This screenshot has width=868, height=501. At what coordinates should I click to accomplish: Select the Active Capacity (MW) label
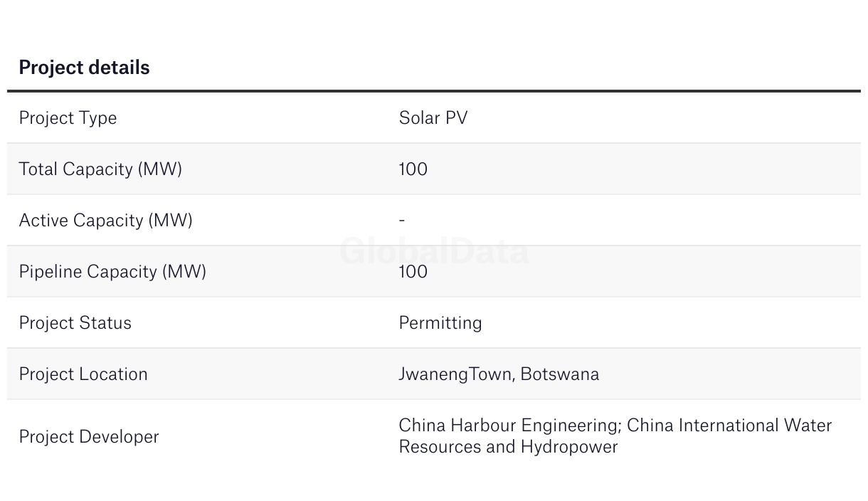105,221
